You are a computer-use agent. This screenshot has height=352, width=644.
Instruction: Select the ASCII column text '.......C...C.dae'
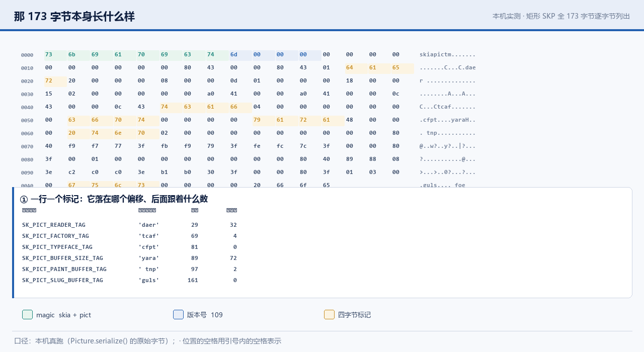coord(447,67)
